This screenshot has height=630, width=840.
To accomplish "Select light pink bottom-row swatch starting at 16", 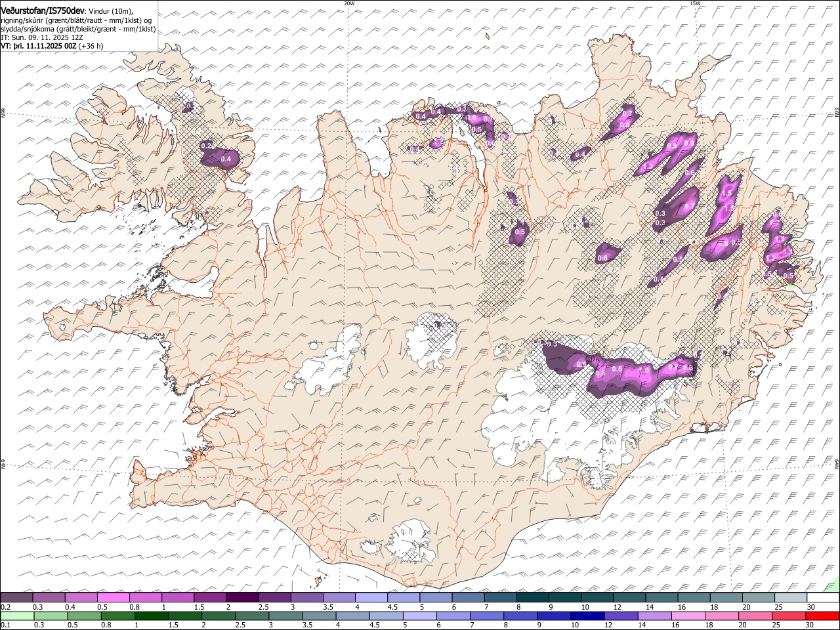I will 687,616.
